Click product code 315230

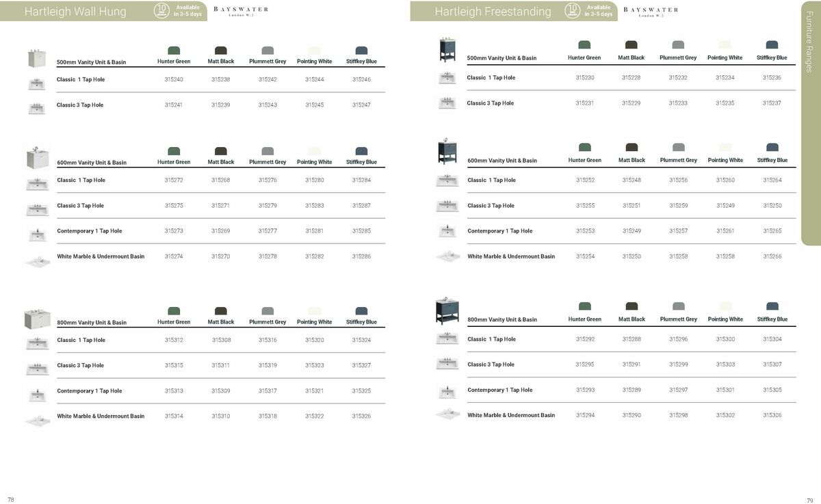[x=585, y=78]
